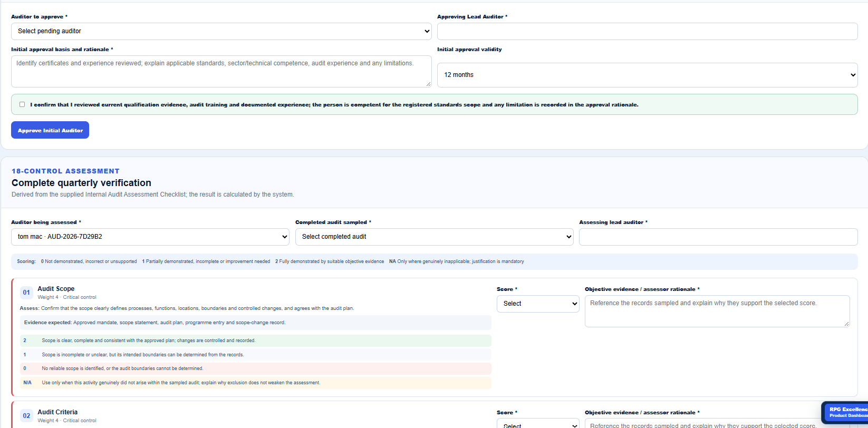Viewport: 868px width, 428px height.
Task: Click the 'Audit Scope' control title
Action: [56, 289]
